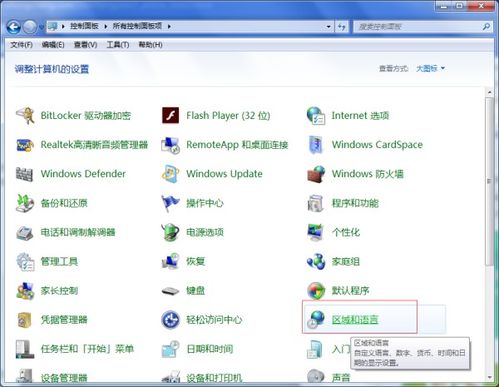
Task: Click the 个性化 link text
Action: 346,232
